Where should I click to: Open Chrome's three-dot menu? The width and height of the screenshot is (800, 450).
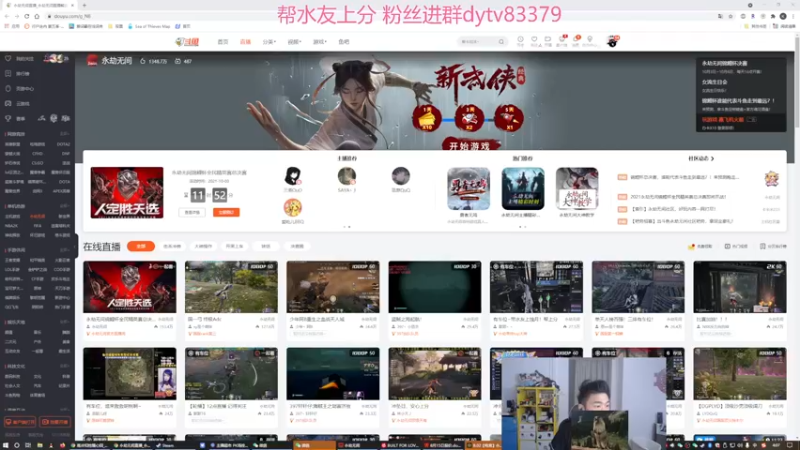pos(794,16)
